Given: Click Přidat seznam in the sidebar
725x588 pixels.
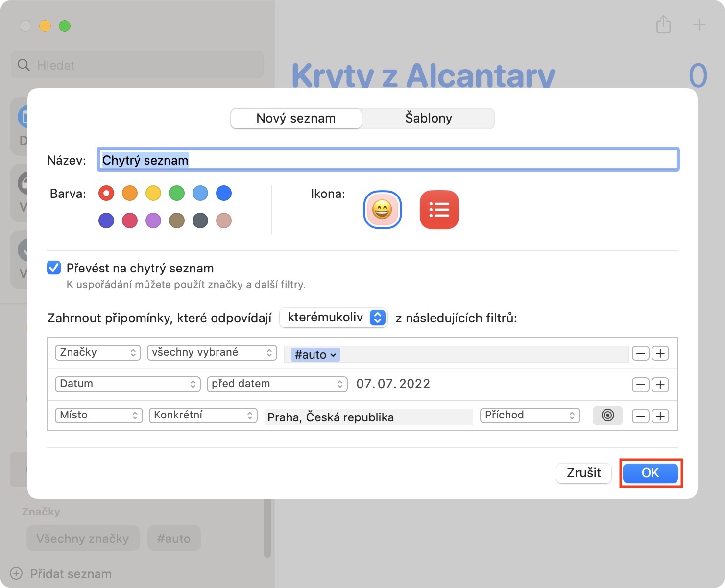Looking at the screenshot, I should click(x=71, y=574).
